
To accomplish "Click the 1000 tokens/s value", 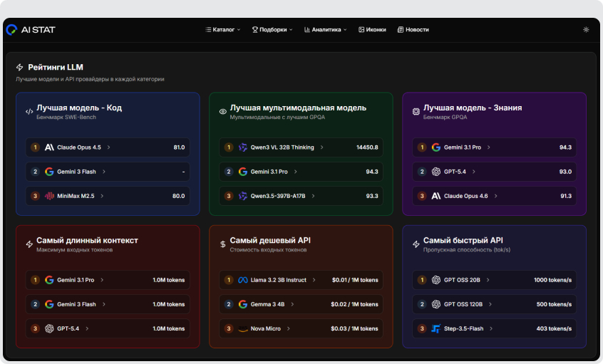I will [x=552, y=280].
